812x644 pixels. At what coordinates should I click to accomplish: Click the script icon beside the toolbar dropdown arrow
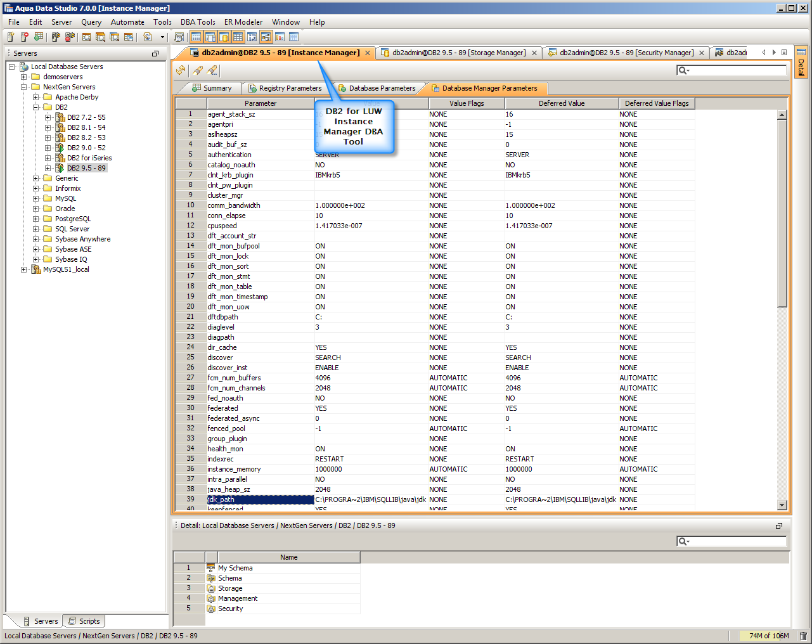[148, 37]
